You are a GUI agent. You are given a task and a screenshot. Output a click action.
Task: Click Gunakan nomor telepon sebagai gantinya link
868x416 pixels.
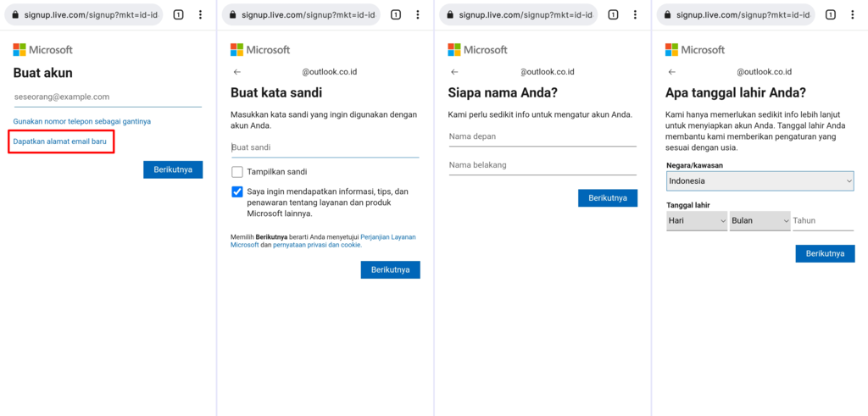click(82, 121)
